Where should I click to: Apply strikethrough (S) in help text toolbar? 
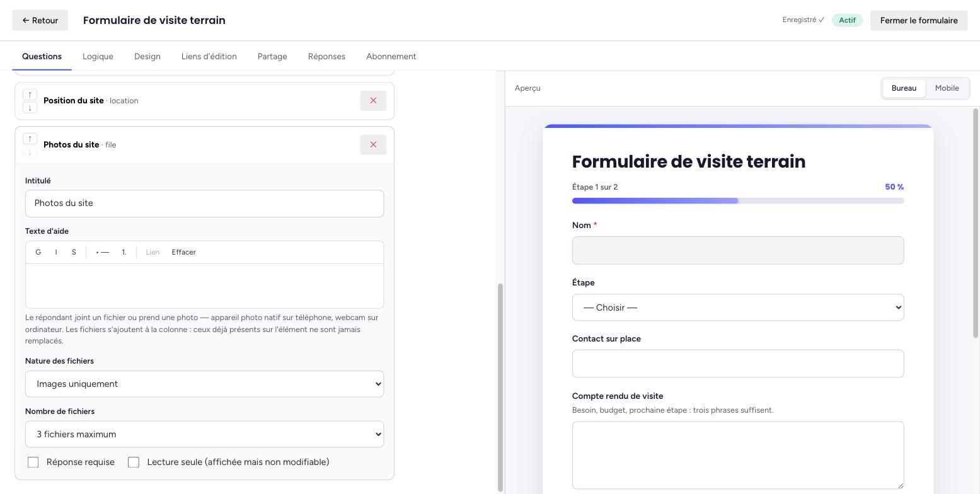tap(74, 252)
